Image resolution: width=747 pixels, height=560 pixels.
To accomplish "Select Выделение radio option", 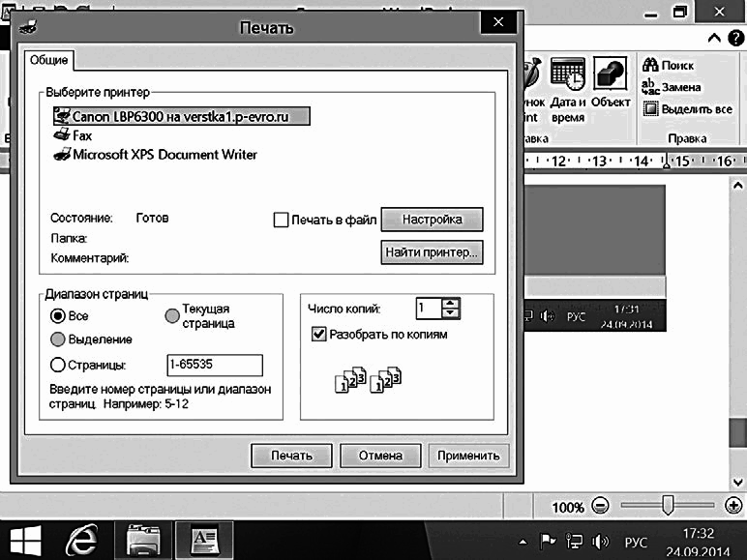I will click(58, 339).
